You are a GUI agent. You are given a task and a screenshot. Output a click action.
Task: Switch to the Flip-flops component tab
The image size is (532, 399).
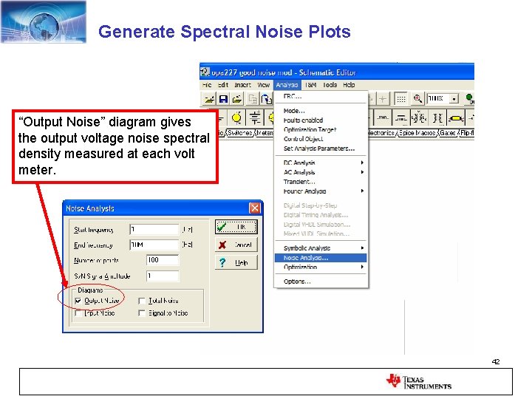point(467,133)
